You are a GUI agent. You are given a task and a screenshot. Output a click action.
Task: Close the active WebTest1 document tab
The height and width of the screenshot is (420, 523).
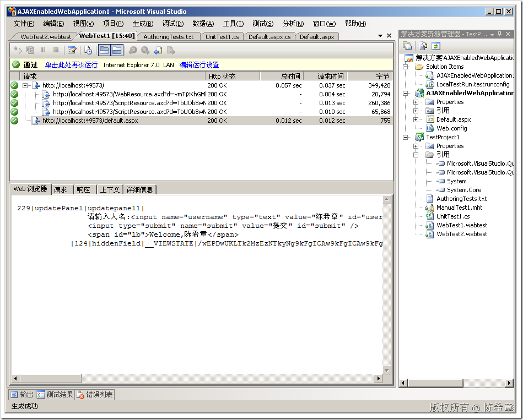pos(389,36)
